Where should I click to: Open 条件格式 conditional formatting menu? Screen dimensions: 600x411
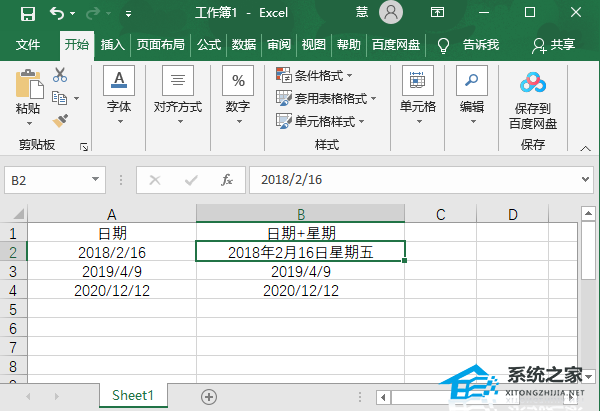coord(314,75)
